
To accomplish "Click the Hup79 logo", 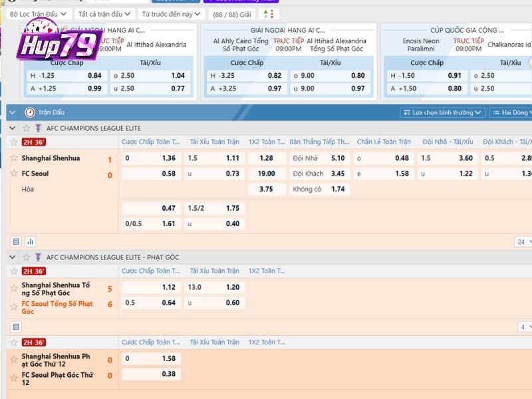I will [x=61, y=44].
